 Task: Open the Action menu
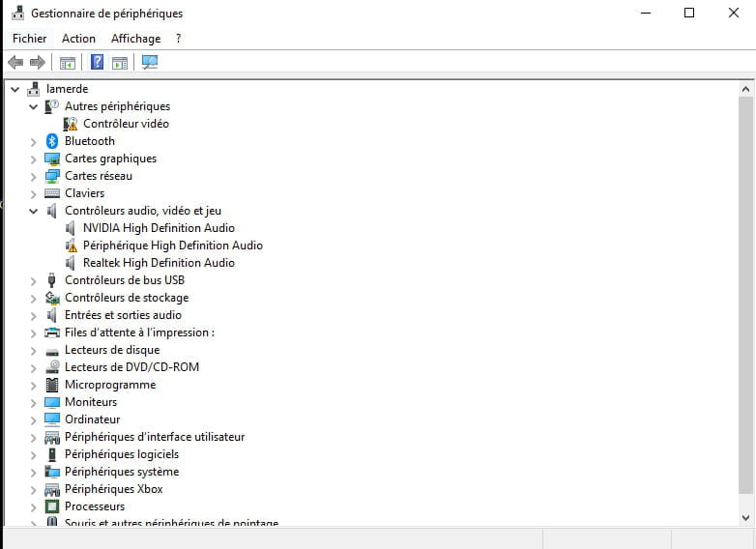78,39
